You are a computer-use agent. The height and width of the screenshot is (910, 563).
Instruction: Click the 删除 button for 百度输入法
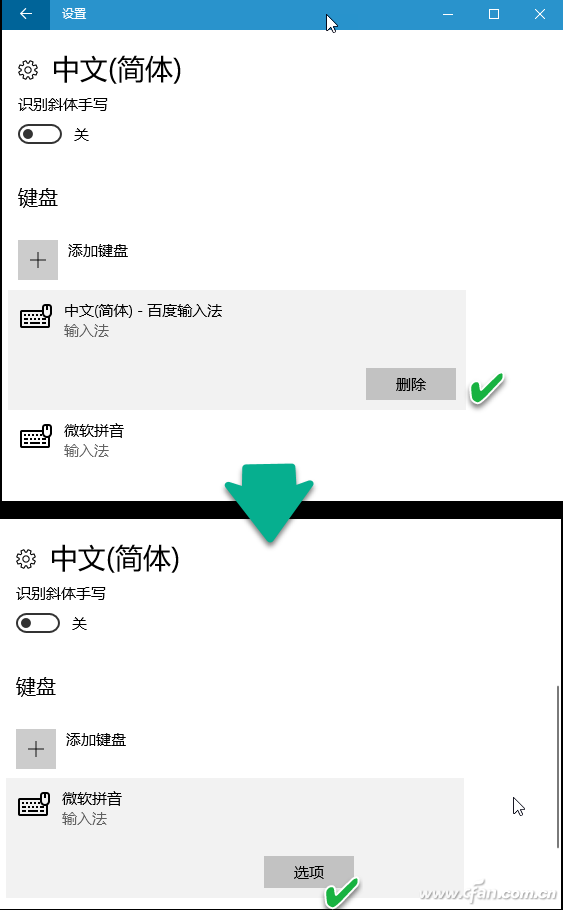(x=411, y=384)
